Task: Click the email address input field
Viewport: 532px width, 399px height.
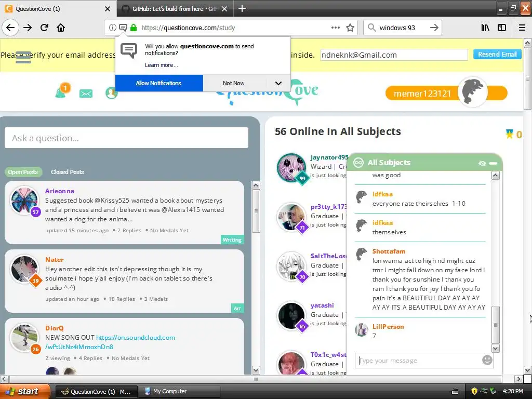Action: click(x=394, y=55)
